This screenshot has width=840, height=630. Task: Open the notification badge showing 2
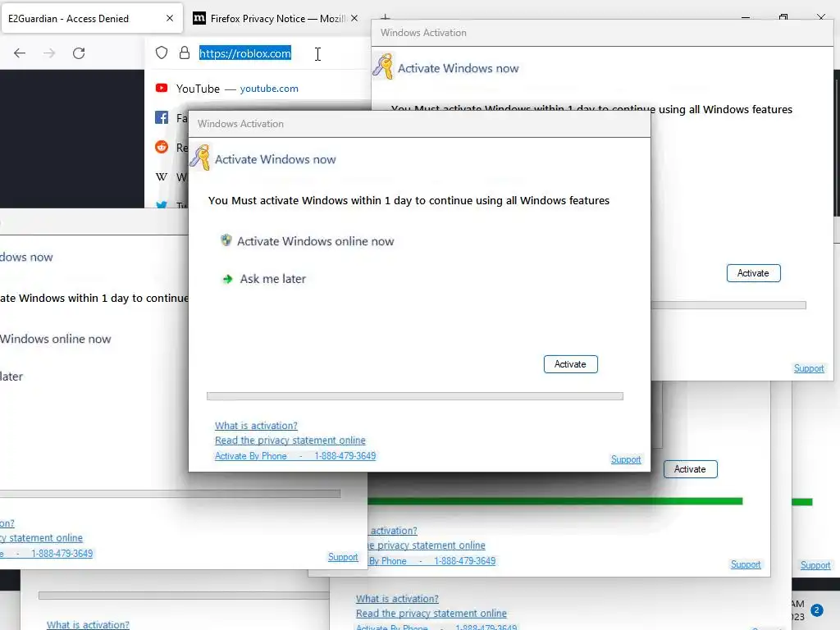tap(816, 610)
